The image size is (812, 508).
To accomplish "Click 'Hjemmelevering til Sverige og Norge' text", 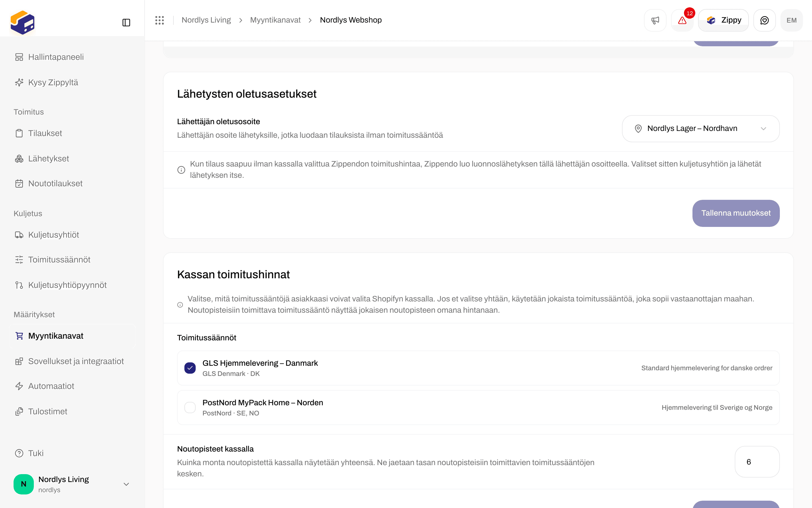I will pyautogui.click(x=717, y=408).
